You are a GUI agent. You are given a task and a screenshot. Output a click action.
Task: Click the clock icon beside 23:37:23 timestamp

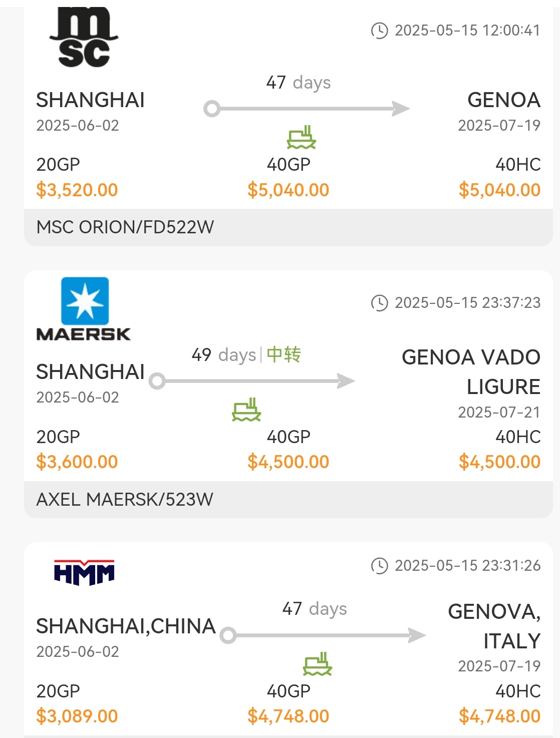379,303
